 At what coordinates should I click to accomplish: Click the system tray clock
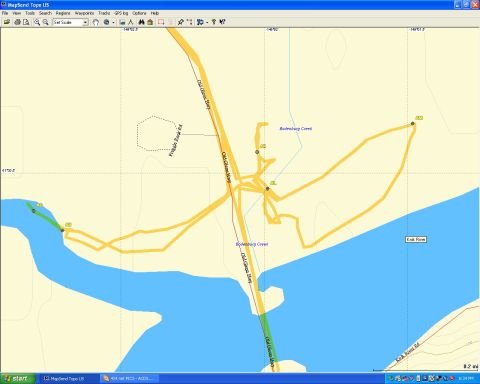point(465,379)
